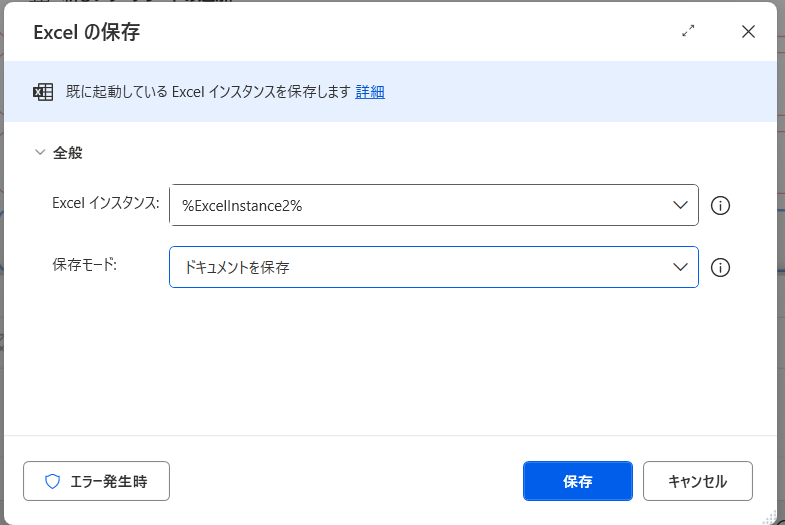Screen dimensions: 785x525
Task: Click the Excel の保存 dialog title
Action: (86, 32)
